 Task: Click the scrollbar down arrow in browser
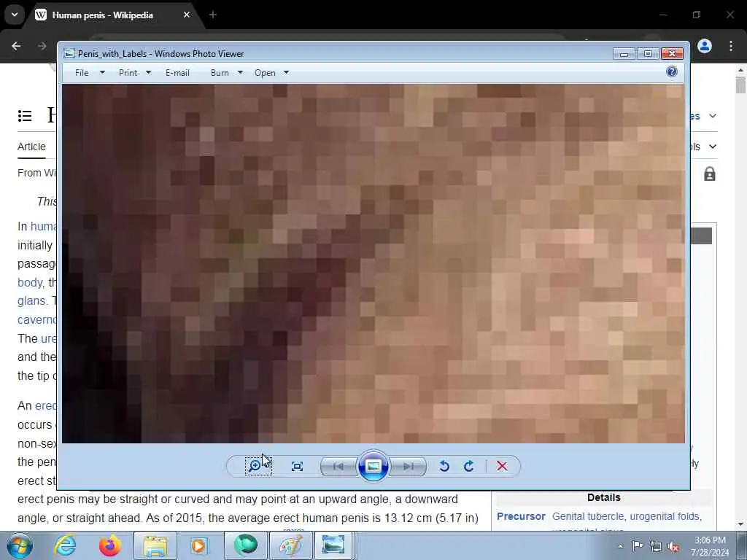(740, 524)
